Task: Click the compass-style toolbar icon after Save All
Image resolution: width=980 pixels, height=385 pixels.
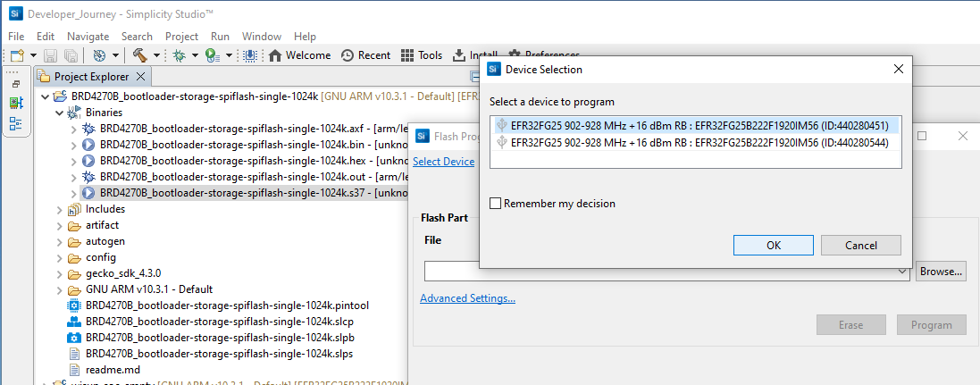Action: (99, 55)
